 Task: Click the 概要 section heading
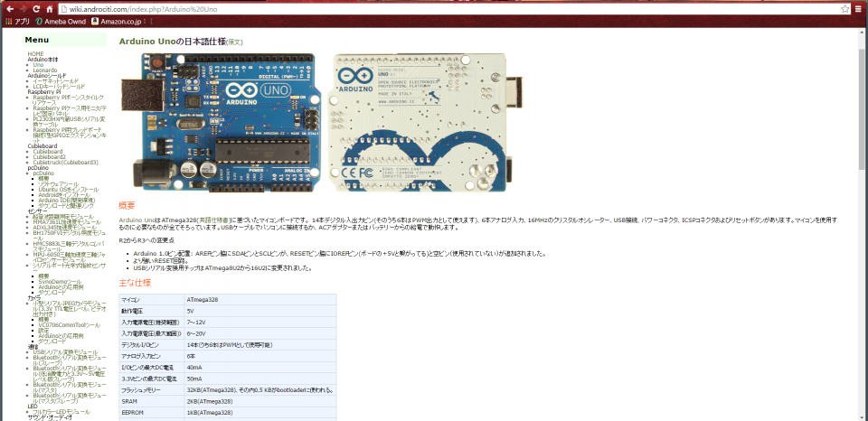click(x=127, y=206)
